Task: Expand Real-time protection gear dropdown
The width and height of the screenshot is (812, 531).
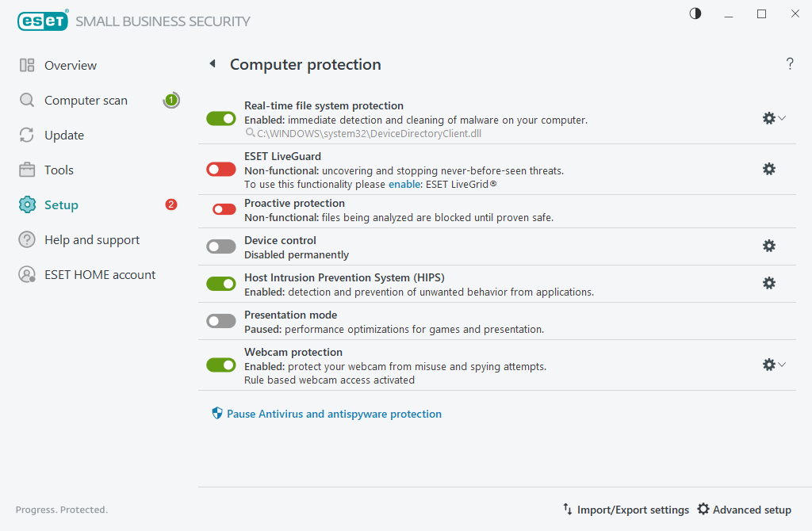Action: point(783,118)
